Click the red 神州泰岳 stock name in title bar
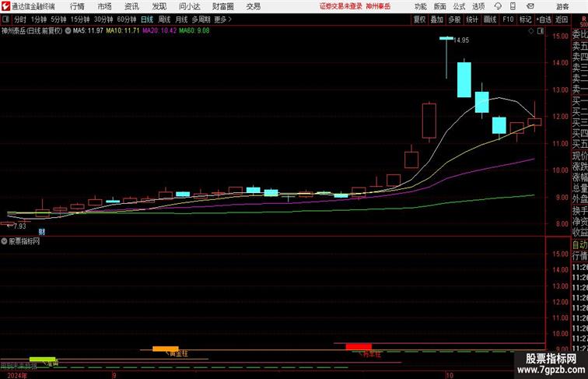The height and width of the screenshot is (379, 588). [378, 6]
